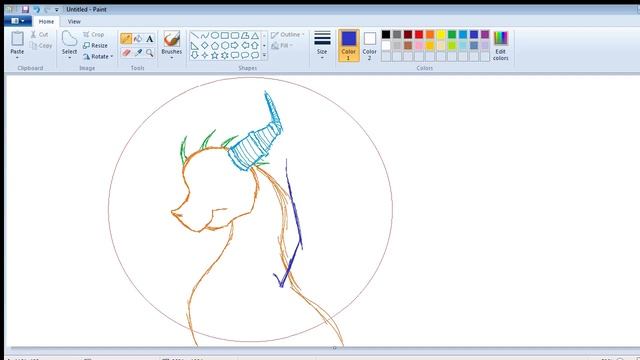Open the shape Outline dropdown
This screenshot has height=360, width=640.
coord(288,35)
